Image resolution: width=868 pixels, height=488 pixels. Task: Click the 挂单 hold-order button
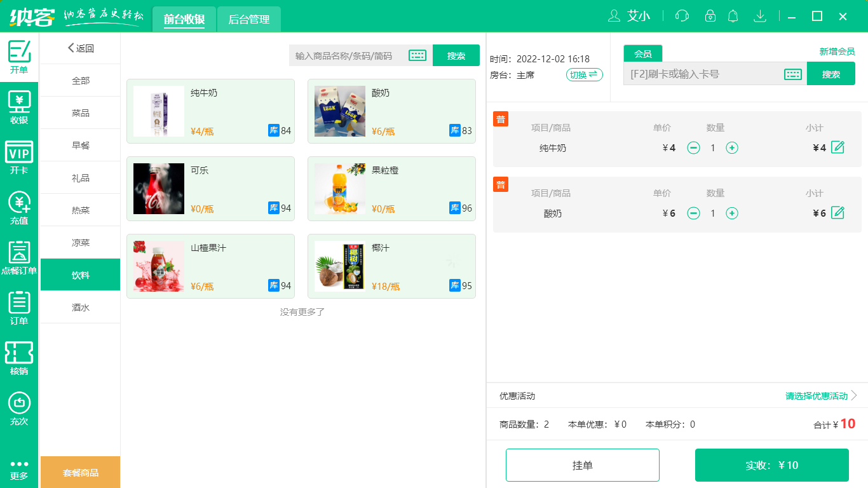coord(583,464)
